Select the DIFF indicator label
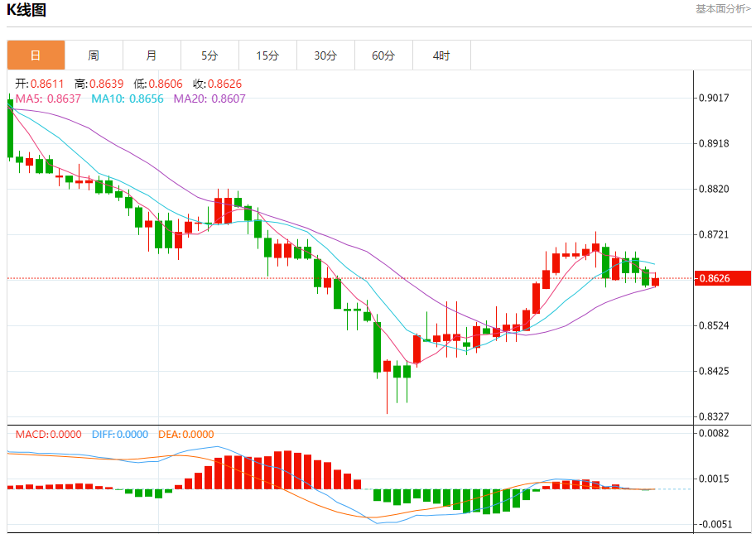The width and height of the screenshot is (756, 534). click(120, 435)
